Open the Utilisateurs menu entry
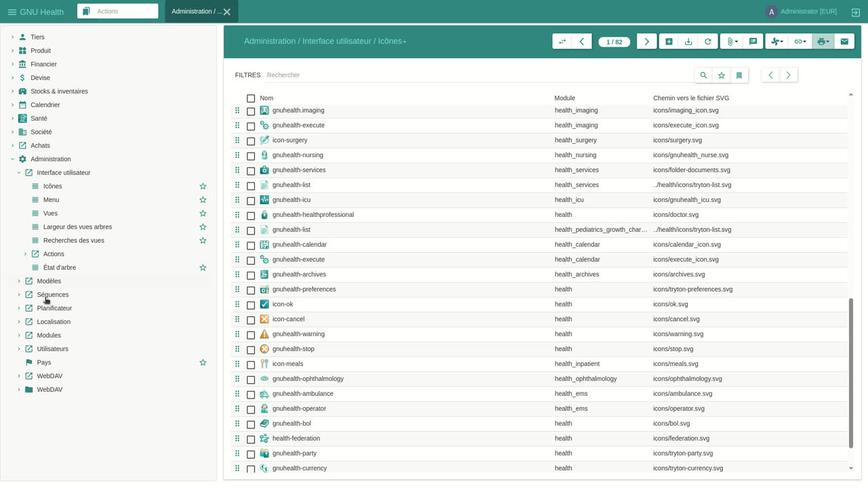Image resolution: width=868 pixels, height=488 pixels. [x=52, y=349]
